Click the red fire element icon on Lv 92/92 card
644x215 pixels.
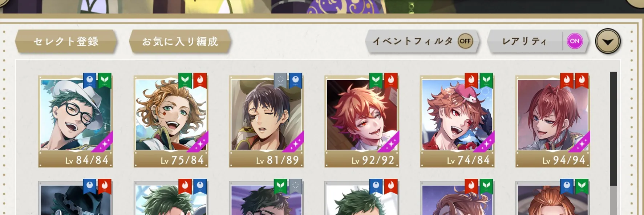[x=391, y=81]
